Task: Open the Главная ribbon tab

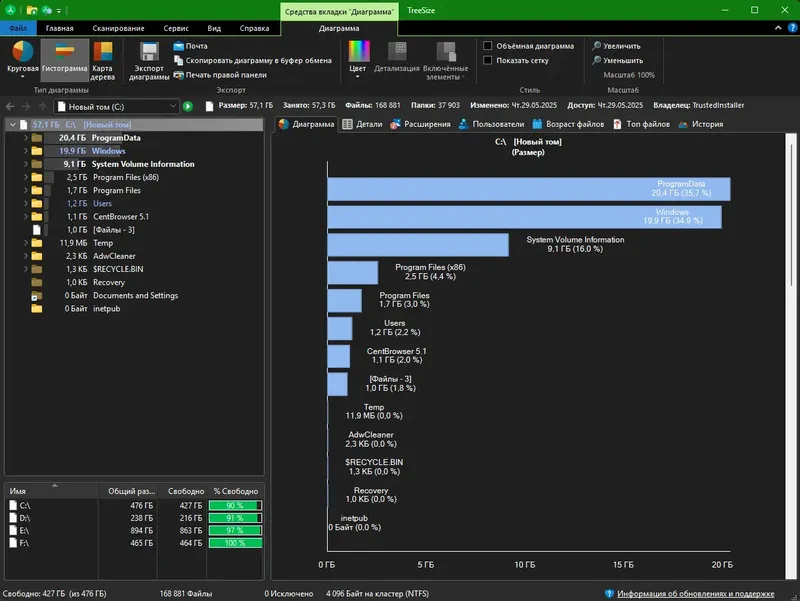Action: [x=59, y=28]
